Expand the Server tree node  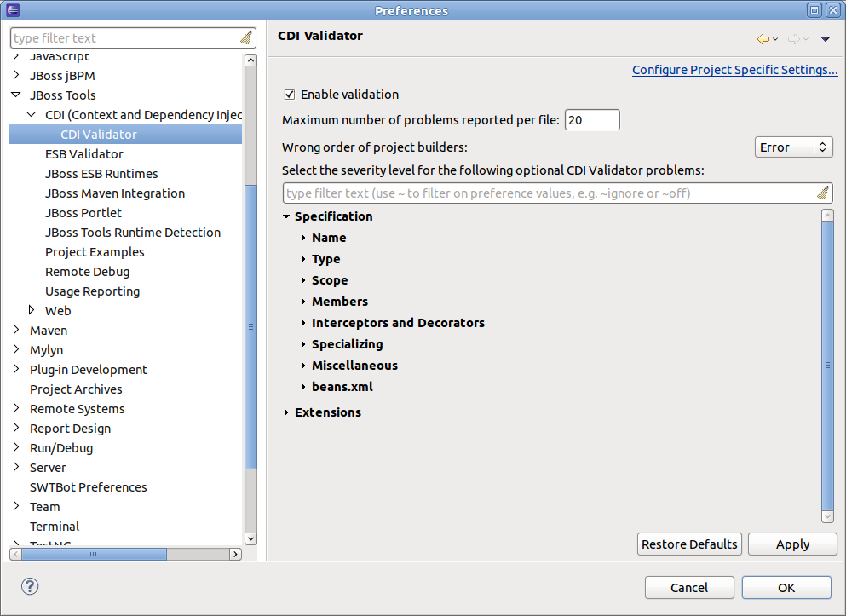point(16,467)
